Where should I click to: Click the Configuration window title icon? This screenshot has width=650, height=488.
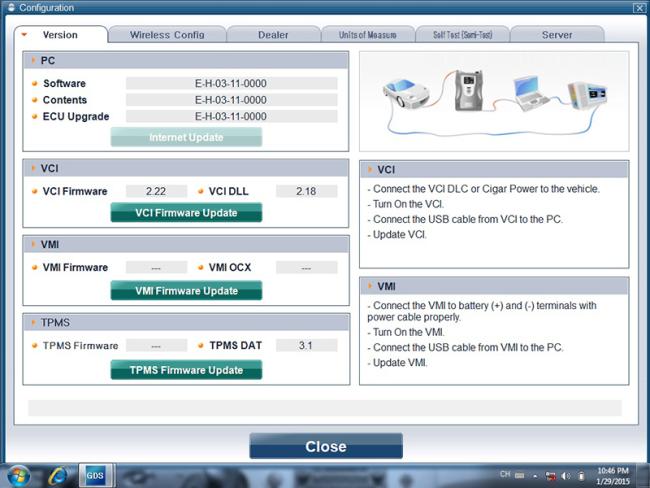coord(10,8)
